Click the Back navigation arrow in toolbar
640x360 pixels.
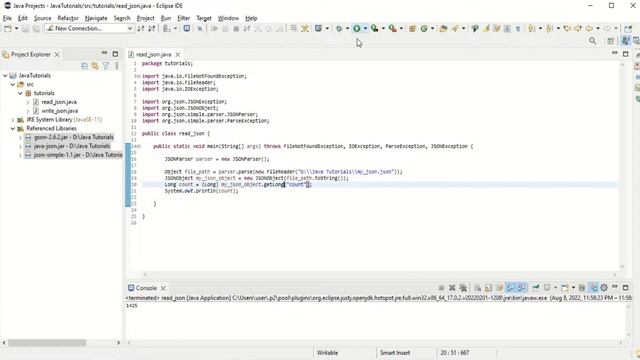(x=589, y=29)
